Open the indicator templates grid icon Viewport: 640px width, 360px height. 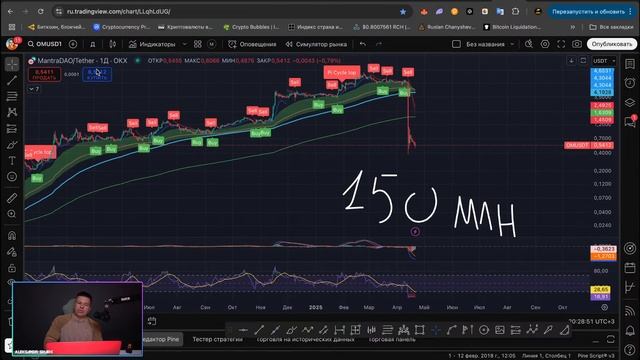click(198, 44)
